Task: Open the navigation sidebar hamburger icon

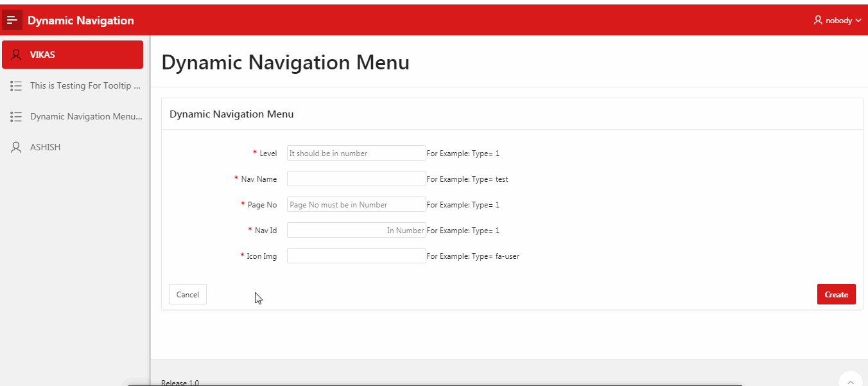Action: [x=12, y=19]
